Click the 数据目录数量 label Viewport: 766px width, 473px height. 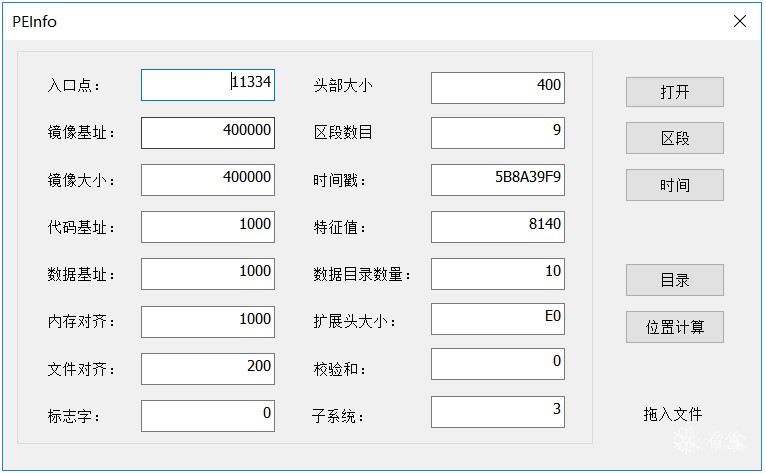(362, 274)
